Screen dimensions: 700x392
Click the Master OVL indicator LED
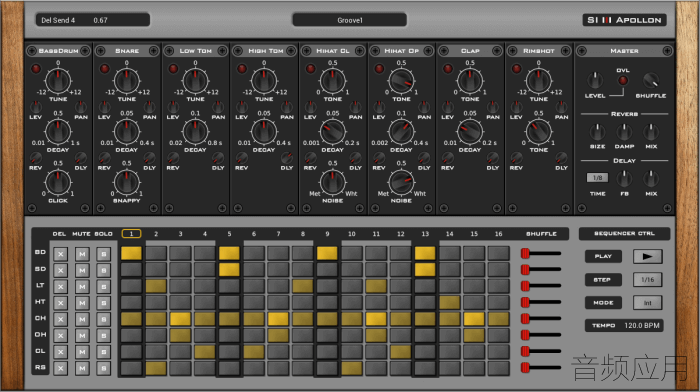point(622,80)
